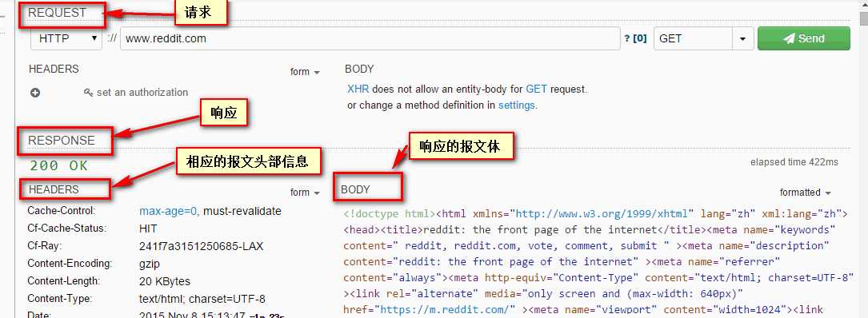Image resolution: width=868 pixels, height=318 pixels.
Task: Click the REQUEST section heading
Action: point(57,12)
